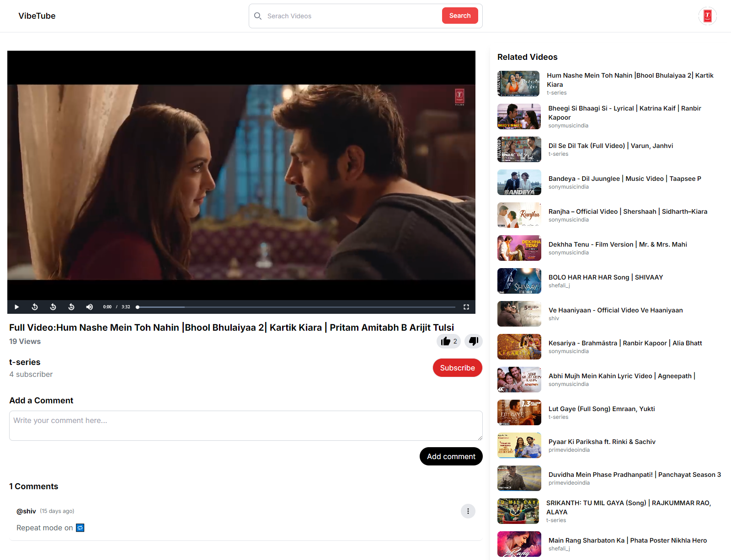The height and width of the screenshot is (560, 731).
Task: Click the Add comment button
Action: (x=451, y=456)
